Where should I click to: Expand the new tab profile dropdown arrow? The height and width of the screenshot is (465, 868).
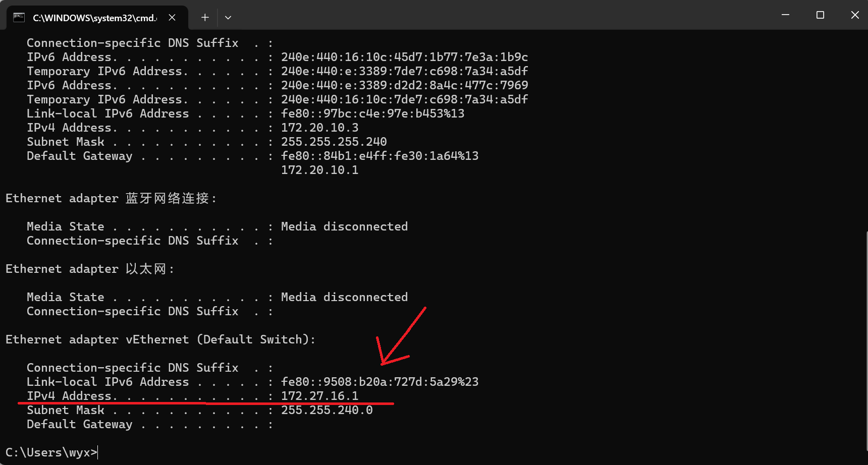coord(228,17)
